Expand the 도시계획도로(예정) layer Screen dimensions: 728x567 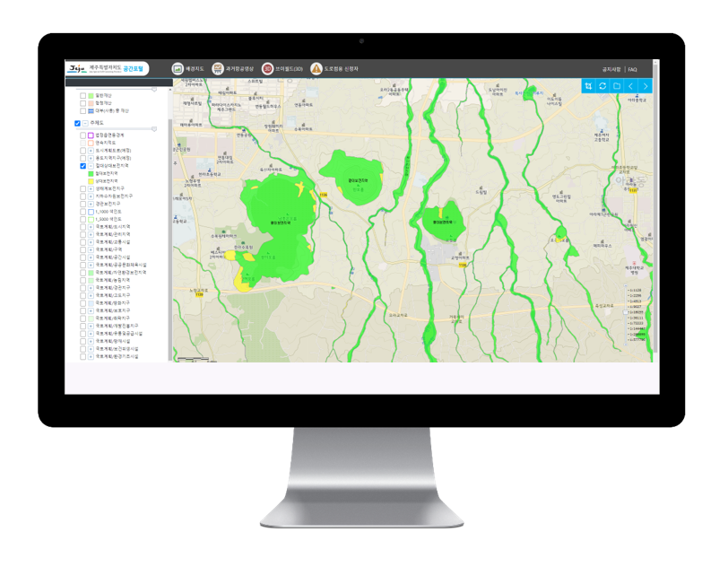(91, 150)
